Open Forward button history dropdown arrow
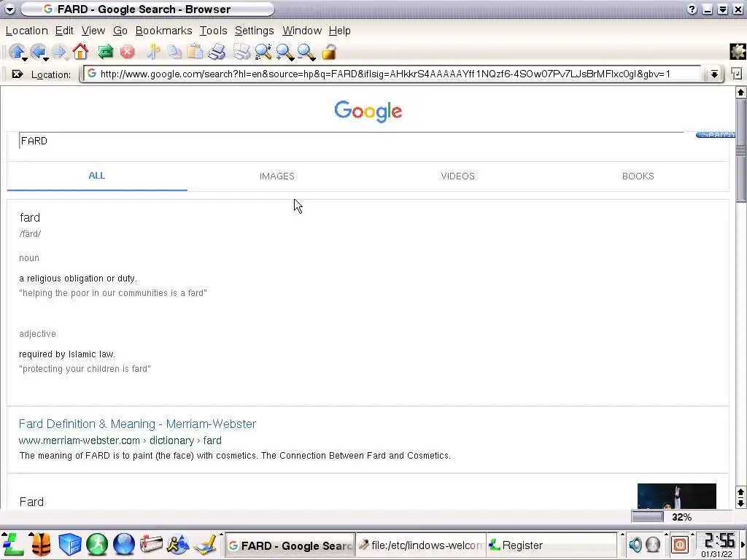747x560 pixels. coord(66,59)
